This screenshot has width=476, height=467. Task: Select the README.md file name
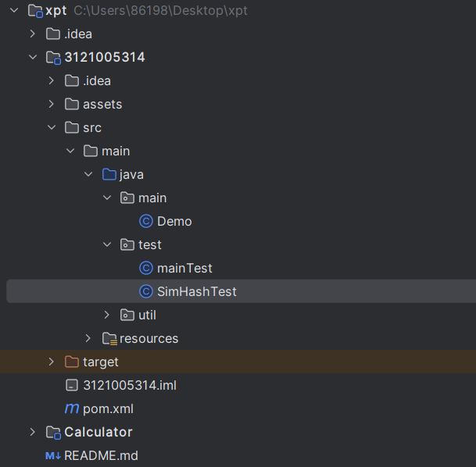click(101, 455)
